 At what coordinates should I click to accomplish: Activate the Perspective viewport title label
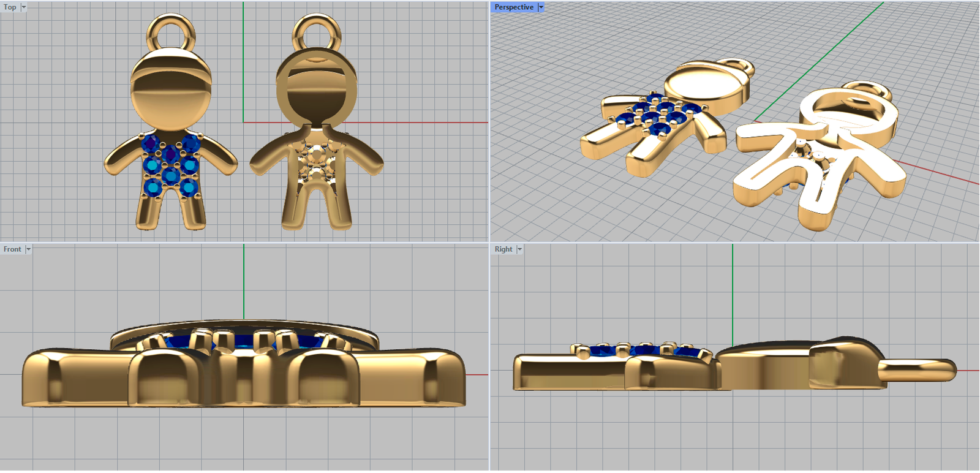pos(513,7)
